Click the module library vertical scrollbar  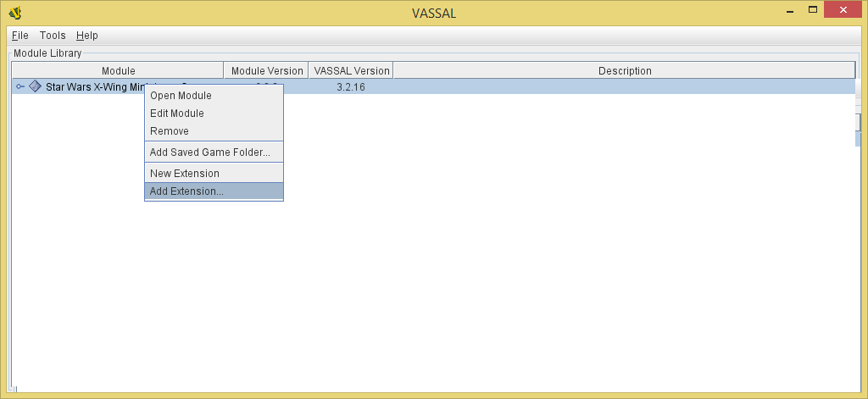tap(858, 123)
